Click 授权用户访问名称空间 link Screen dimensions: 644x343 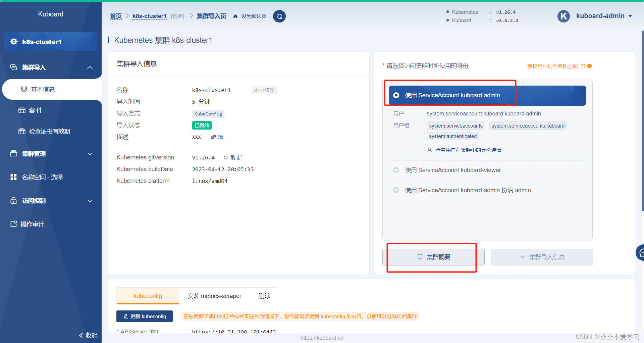pos(552,66)
